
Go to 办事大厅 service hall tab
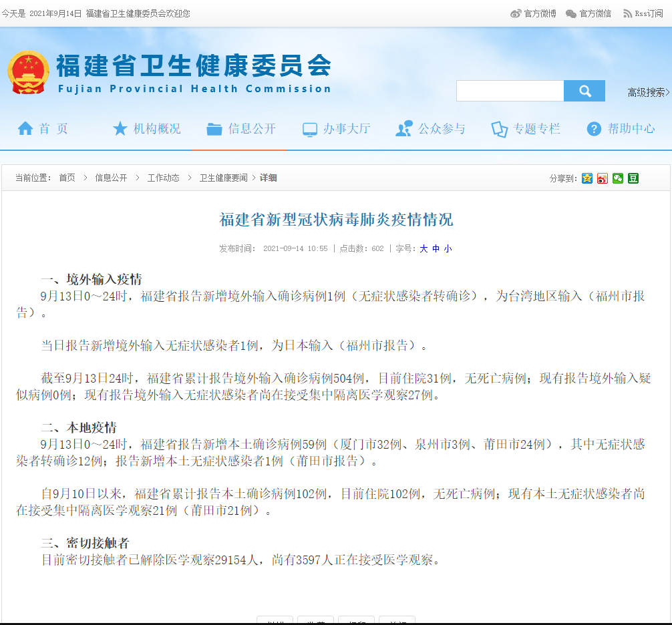(336, 129)
